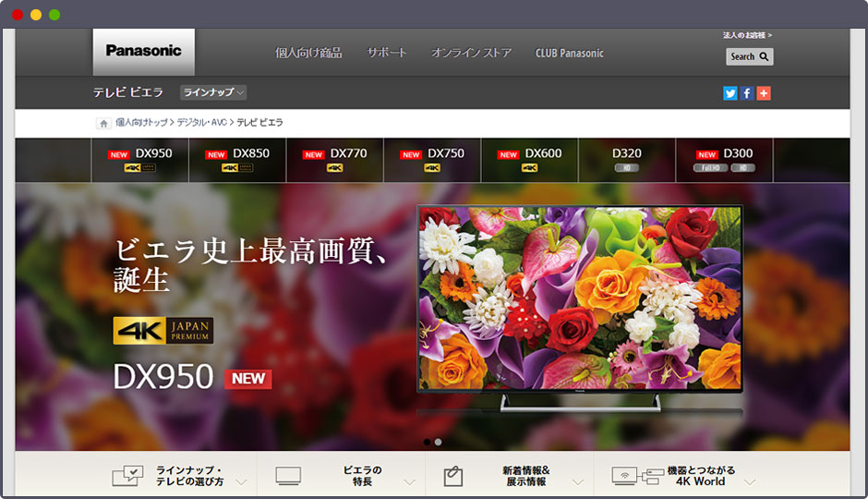
Task: Select the DX950 model tab
Action: (140, 160)
